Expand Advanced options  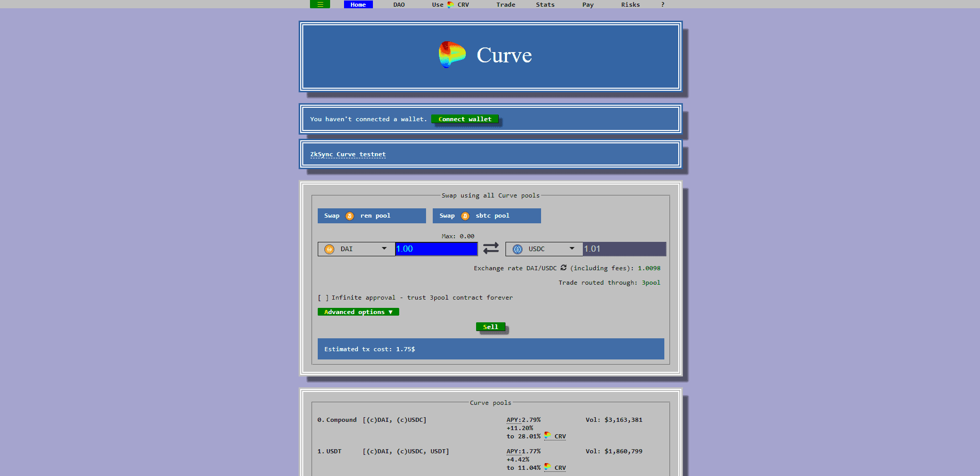tap(358, 312)
